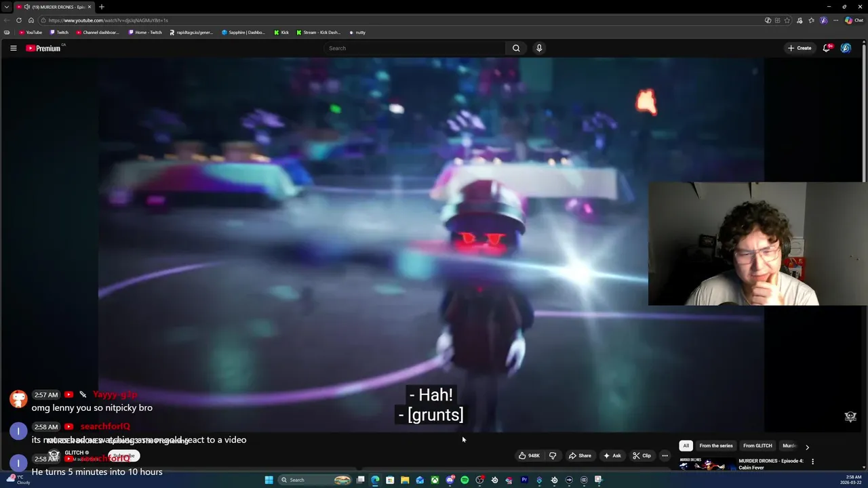Open Copilot Chat in browser toolbar
The image size is (868, 488).
853,20
